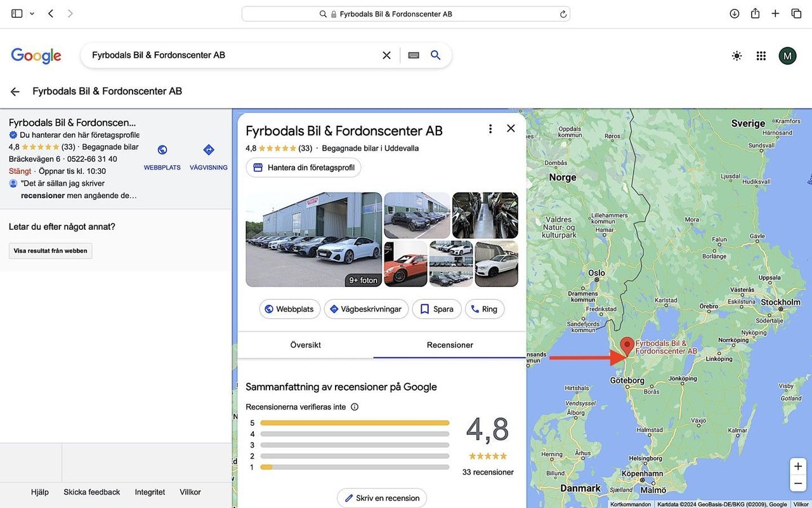Open the three-dot more options menu

point(490,129)
